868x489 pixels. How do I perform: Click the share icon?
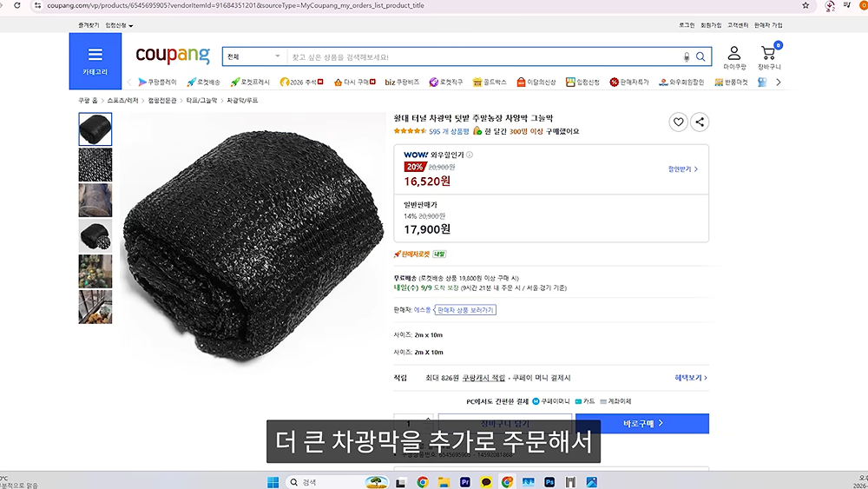pos(700,122)
